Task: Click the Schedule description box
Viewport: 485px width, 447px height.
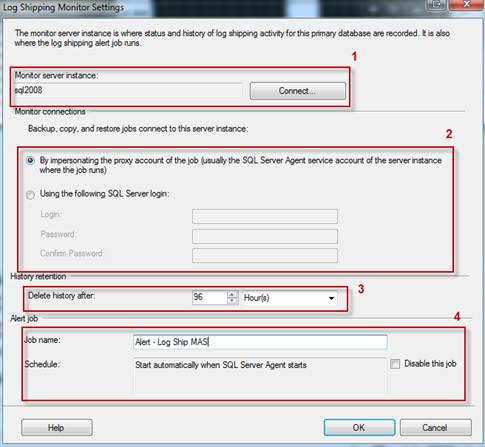Action: (x=260, y=375)
